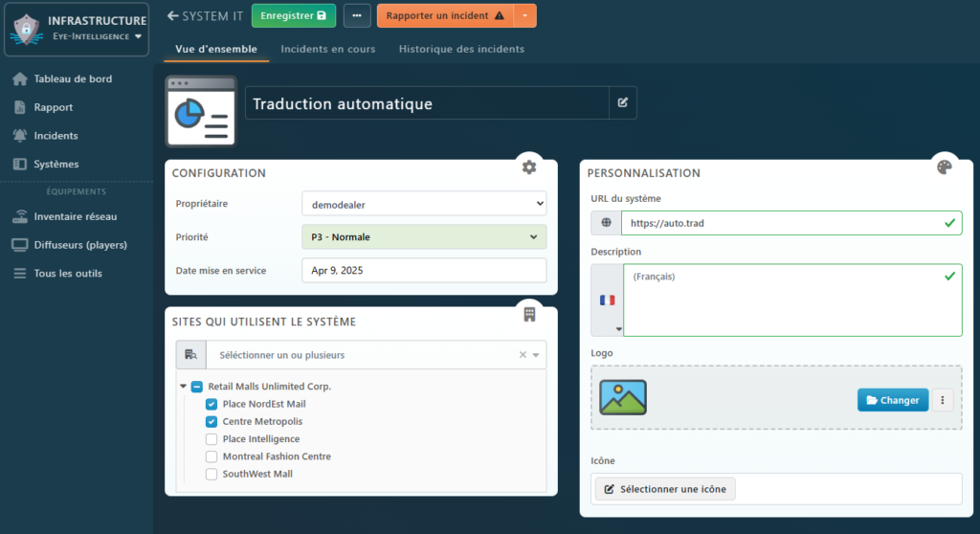
Task: Open the Historique des incidents tab
Action: (x=461, y=49)
